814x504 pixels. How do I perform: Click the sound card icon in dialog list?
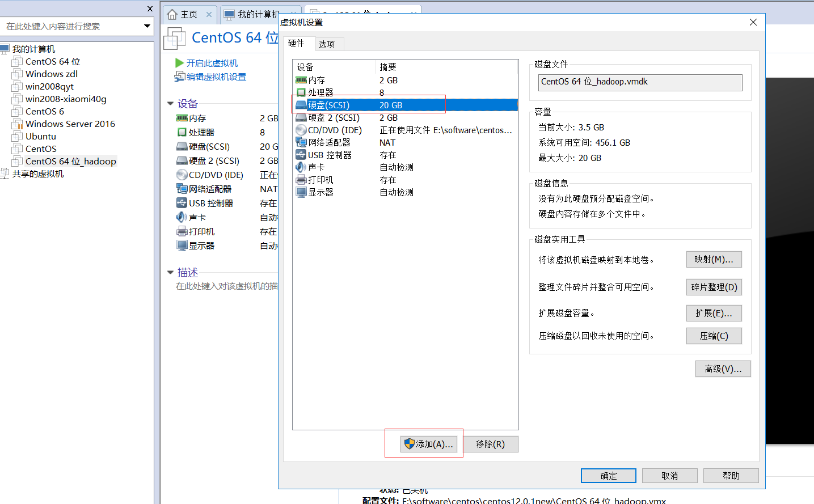point(301,167)
